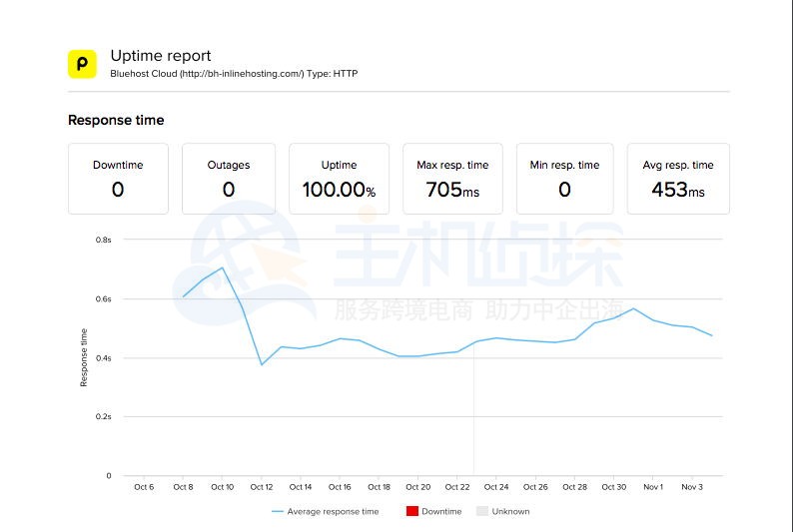Select the Downtime stat card
Viewport: 793px width, 532px height.
point(118,179)
